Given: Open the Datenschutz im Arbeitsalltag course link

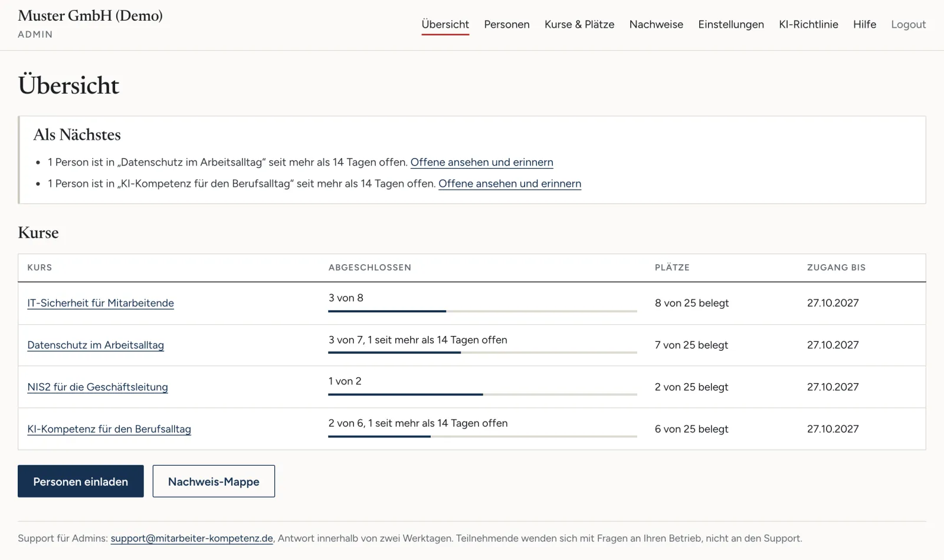Looking at the screenshot, I should (96, 345).
